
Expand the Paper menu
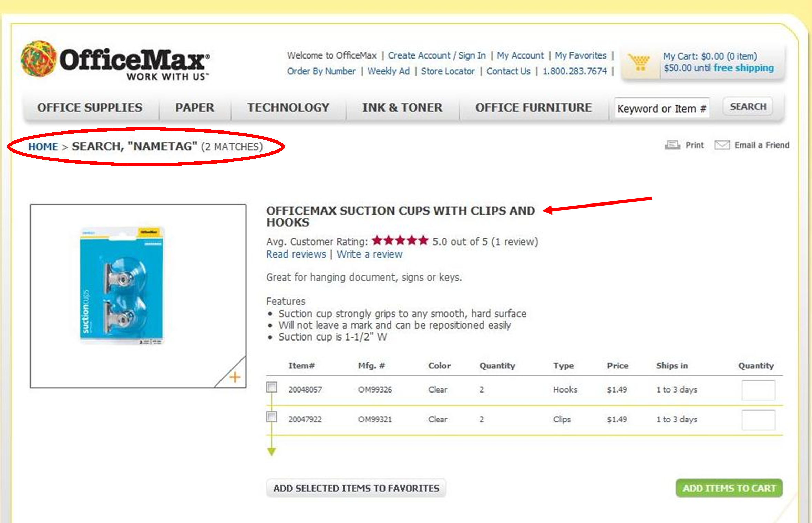coord(195,107)
